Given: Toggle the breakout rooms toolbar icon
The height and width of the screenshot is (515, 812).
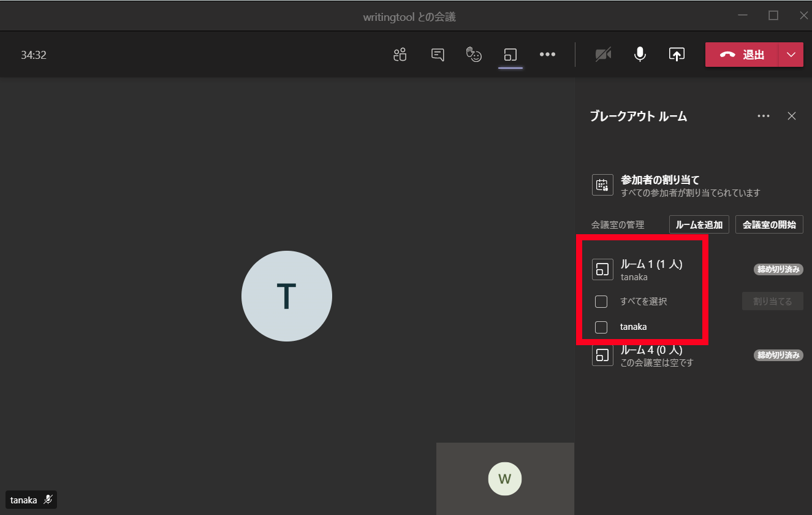Looking at the screenshot, I should pyautogui.click(x=510, y=55).
